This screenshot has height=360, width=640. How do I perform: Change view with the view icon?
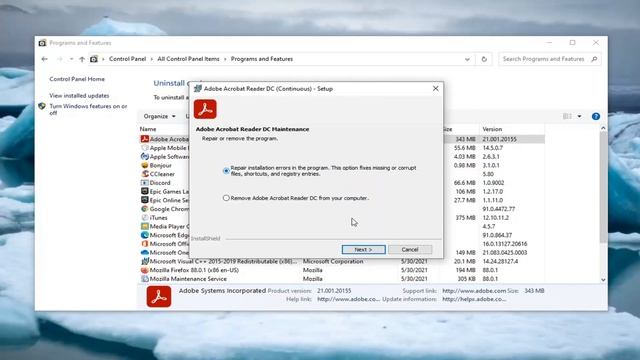tap(567, 116)
